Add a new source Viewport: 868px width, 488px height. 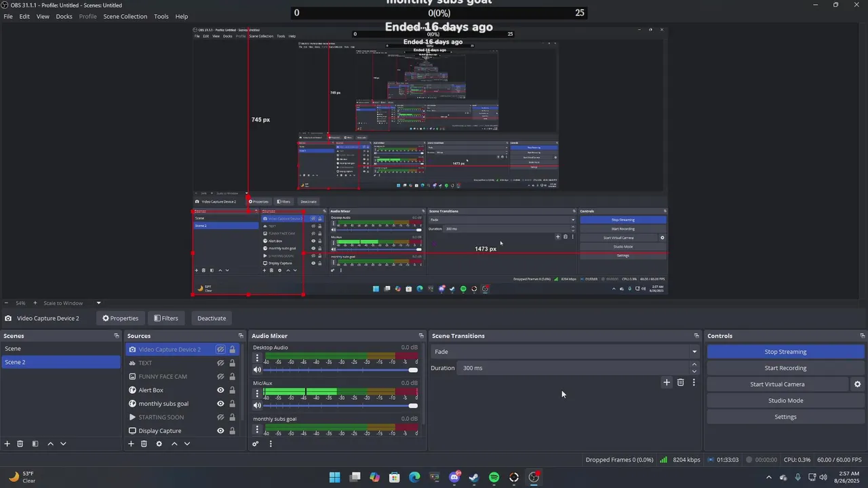(x=131, y=444)
